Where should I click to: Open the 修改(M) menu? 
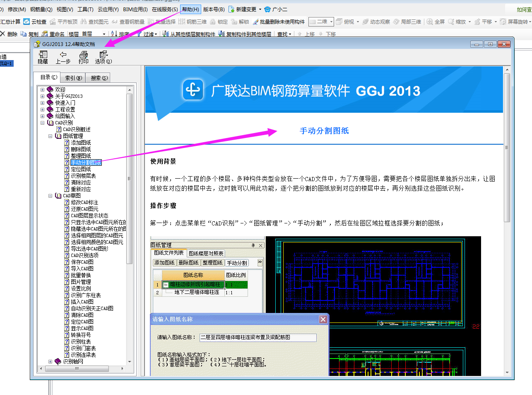click(x=17, y=9)
